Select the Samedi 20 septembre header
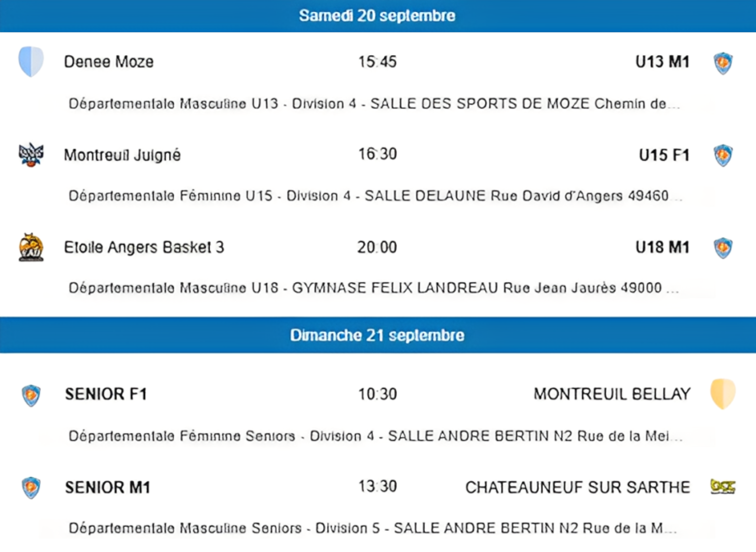The width and height of the screenshot is (756, 552). pos(377,16)
